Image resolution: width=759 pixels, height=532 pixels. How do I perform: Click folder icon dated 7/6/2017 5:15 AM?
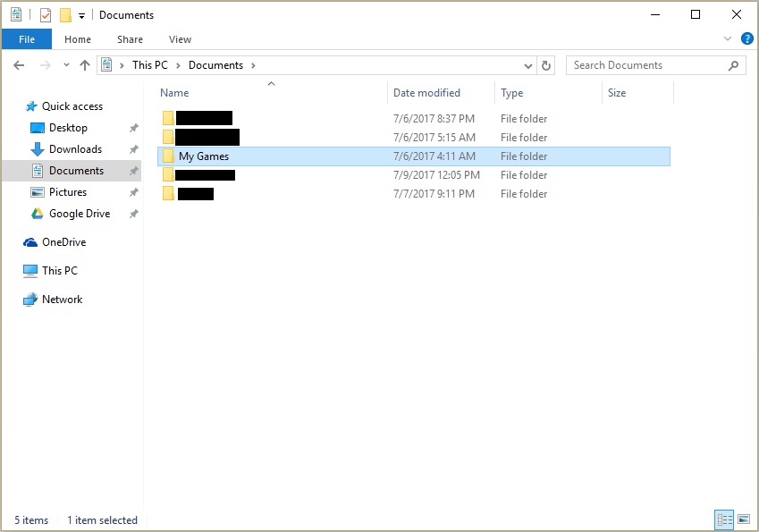[x=168, y=137]
